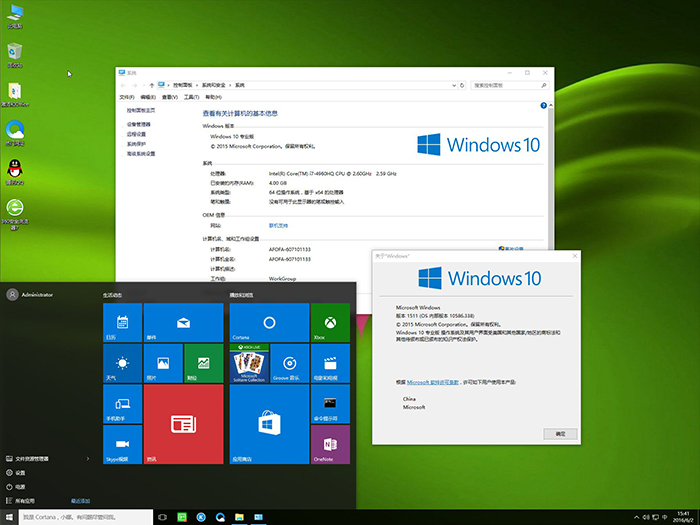This screenshot has width=700, height=525.
Task: Launch Groove Music tile
Action: click(290, 364)
